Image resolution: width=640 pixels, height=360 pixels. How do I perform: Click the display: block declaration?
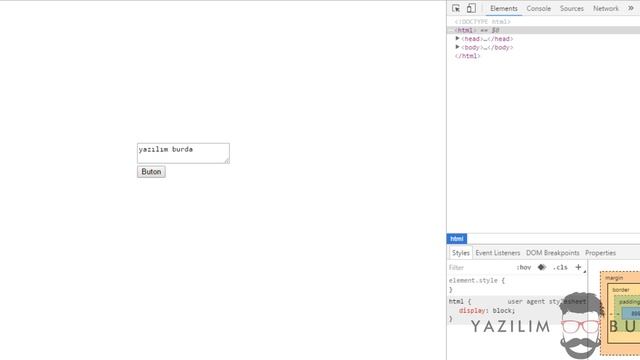(x=487, y=311)
